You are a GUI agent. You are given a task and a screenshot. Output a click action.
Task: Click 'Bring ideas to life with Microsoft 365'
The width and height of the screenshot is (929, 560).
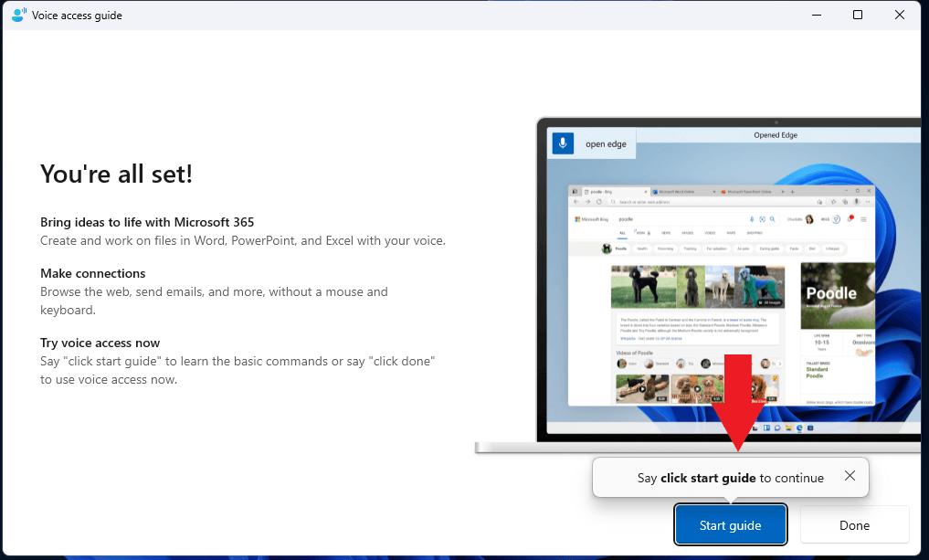147,222
